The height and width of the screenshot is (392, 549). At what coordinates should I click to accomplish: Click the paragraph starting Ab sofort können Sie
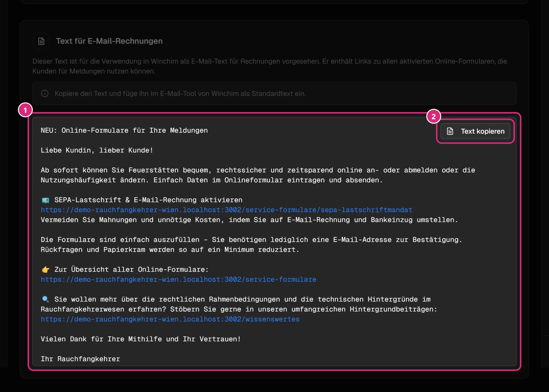(x=258, y=175)
